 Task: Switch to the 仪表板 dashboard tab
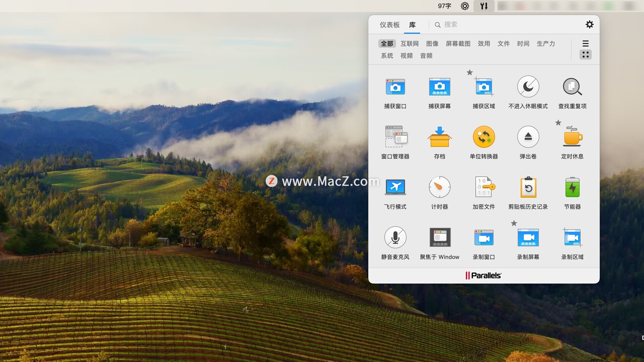[x=389, y=25]
